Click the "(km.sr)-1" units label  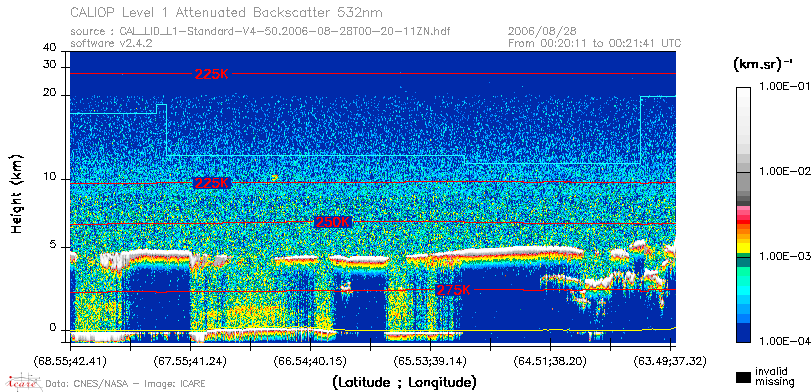pyautogui.click(x=763, y=65)
